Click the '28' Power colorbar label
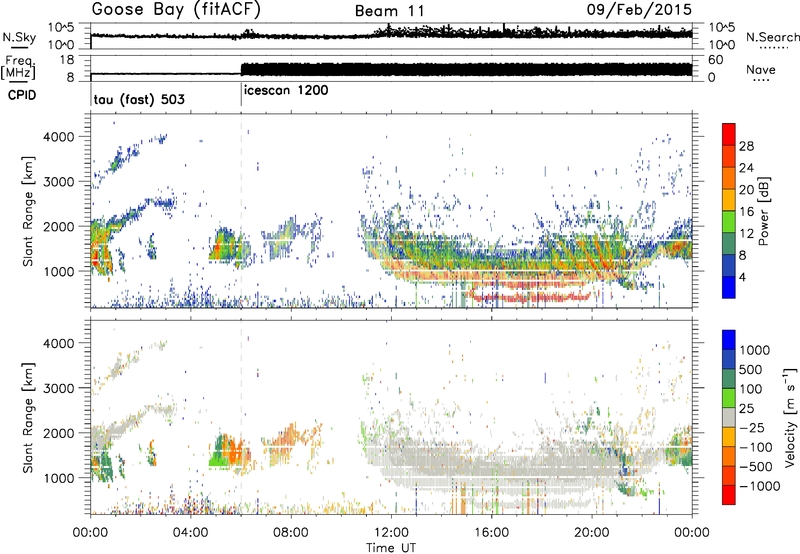This screenshot has height=554, width=800. [746, 146]
